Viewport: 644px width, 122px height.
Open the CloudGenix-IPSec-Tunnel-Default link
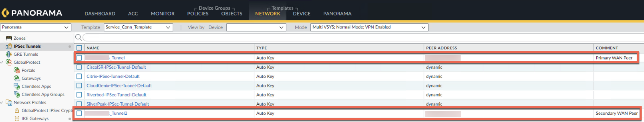pos(119,86)
